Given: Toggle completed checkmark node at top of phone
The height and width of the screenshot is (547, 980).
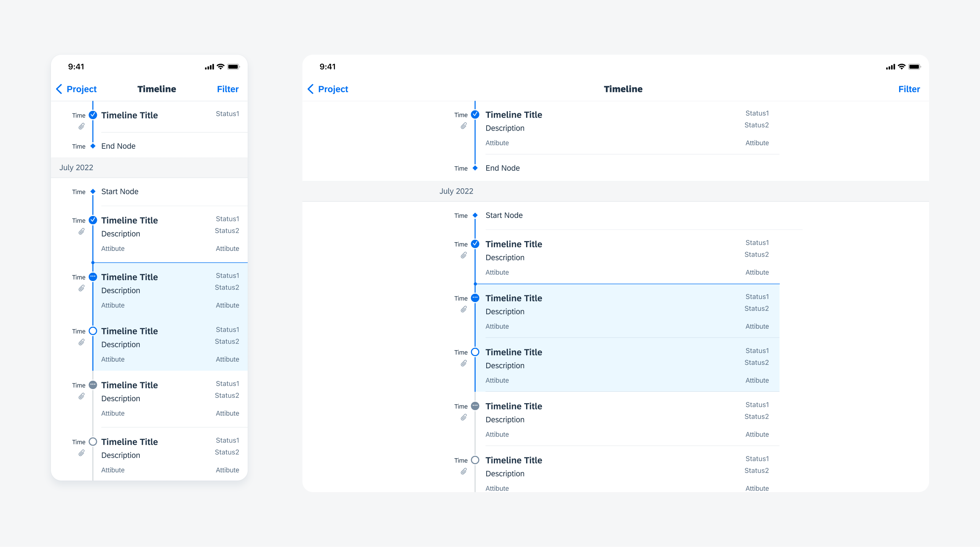Looking at the screenshot, I should coord(93,115).
